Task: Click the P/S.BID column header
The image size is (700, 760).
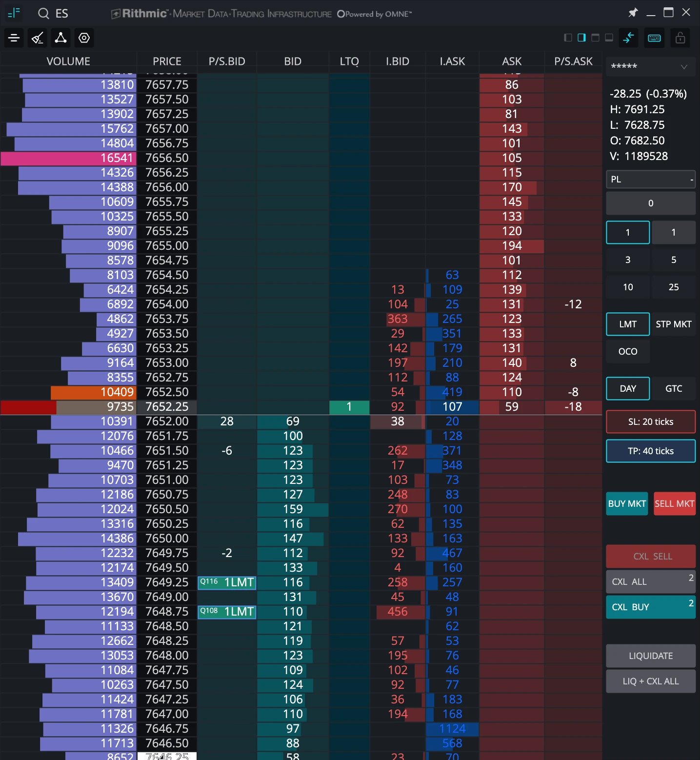Action: [227, 61]
